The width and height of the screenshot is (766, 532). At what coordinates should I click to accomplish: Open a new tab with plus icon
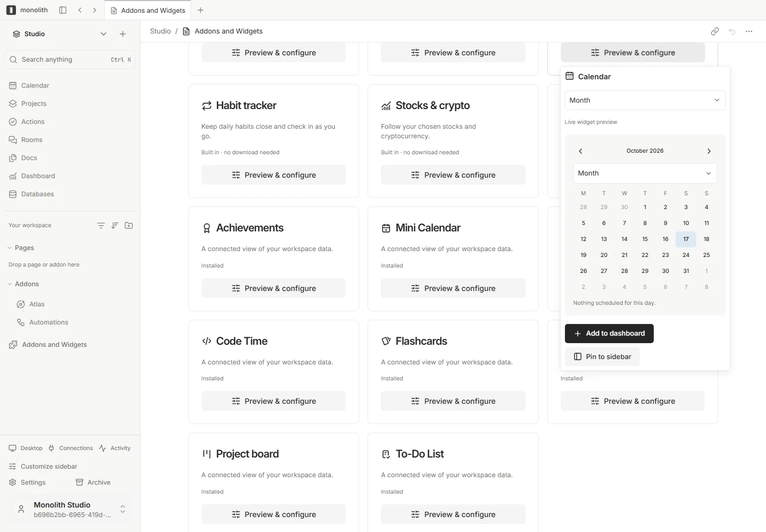(201, 10)
